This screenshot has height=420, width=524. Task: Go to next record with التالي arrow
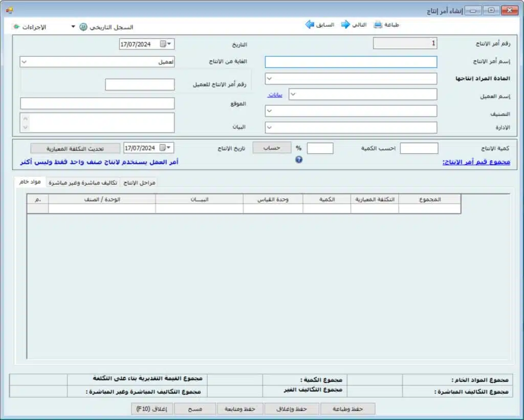[x=345, y=25]
